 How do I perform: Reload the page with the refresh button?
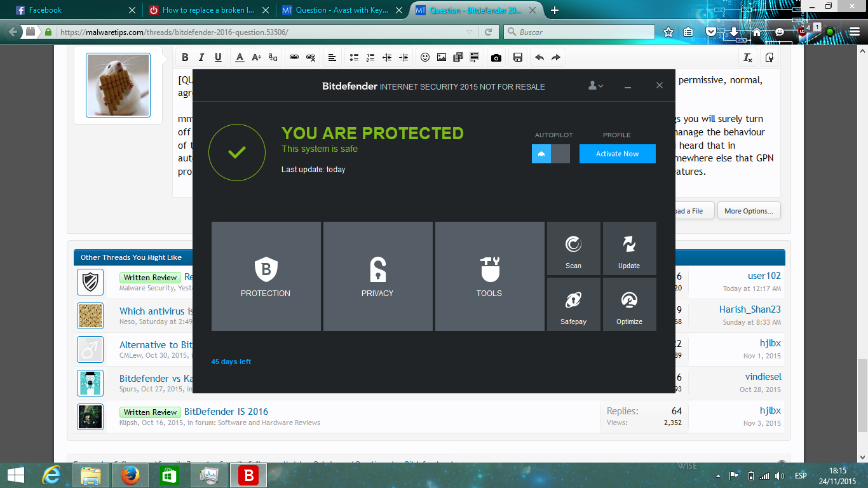click(488, 32)
